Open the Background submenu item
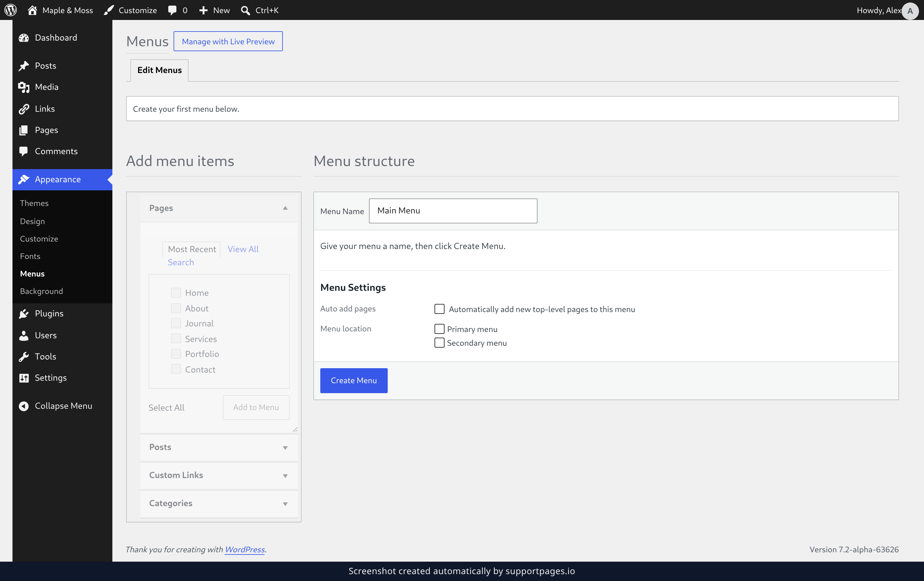Viewport: 924px width, 581px height. [41, 291]
